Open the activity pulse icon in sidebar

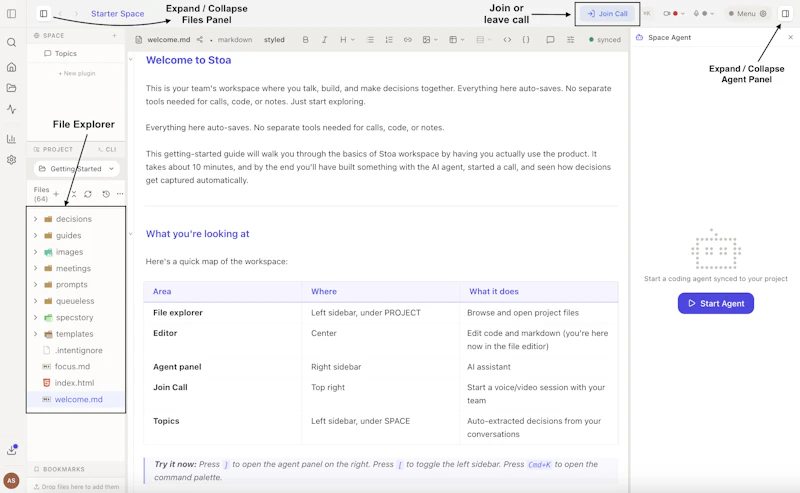[11, 109]
